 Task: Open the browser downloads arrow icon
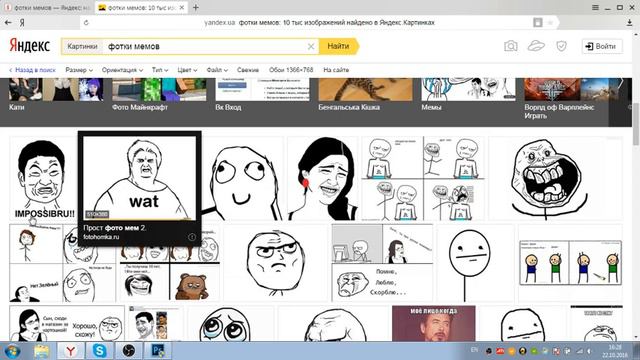[629, 23]
